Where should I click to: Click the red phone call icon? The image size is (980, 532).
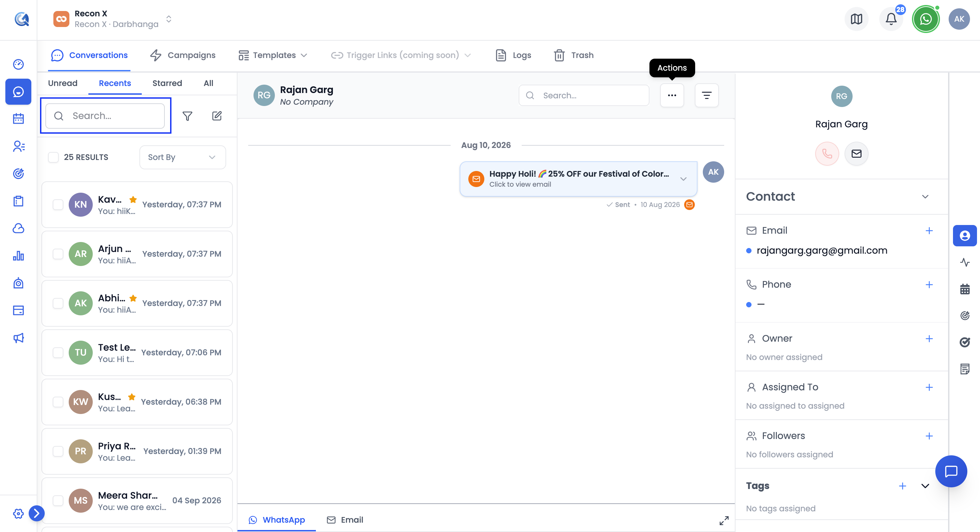coord(827,154)
